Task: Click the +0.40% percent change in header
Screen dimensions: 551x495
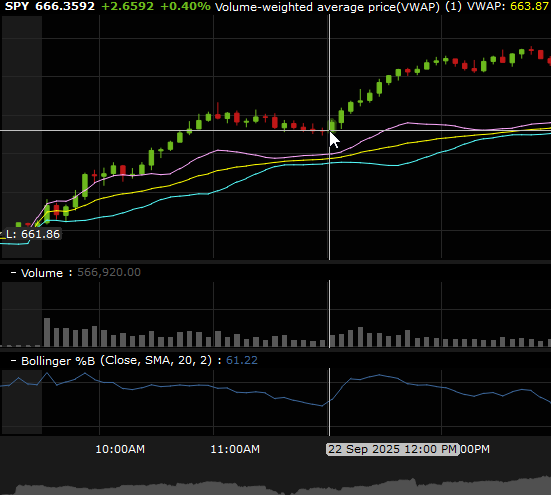Action: pos(185,6)
